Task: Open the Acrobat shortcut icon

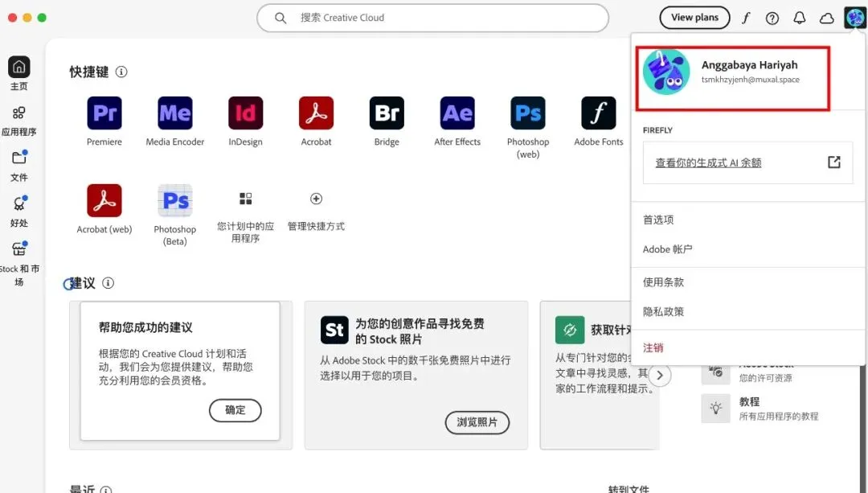Action: coord(316,113)
